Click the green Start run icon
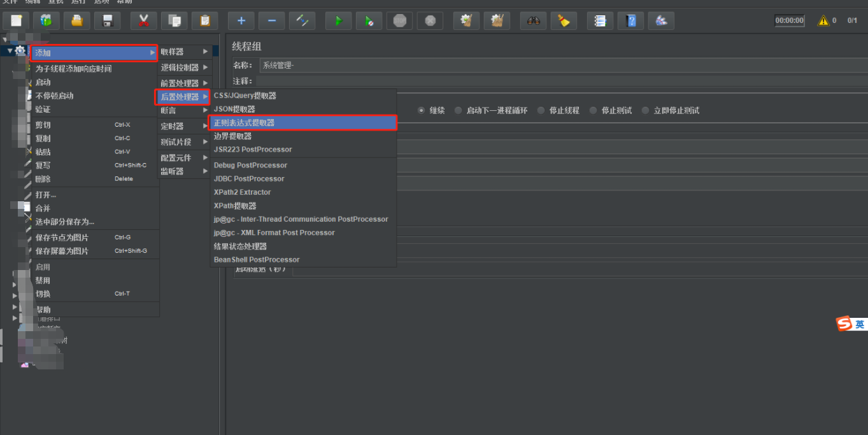868x435 pixels. point(339,20)
